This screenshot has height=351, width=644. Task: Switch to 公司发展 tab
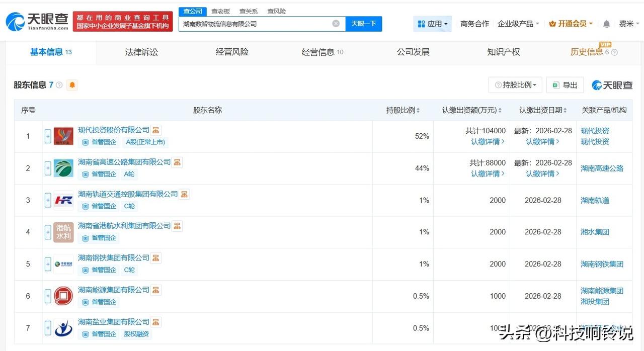click(413, 52)
